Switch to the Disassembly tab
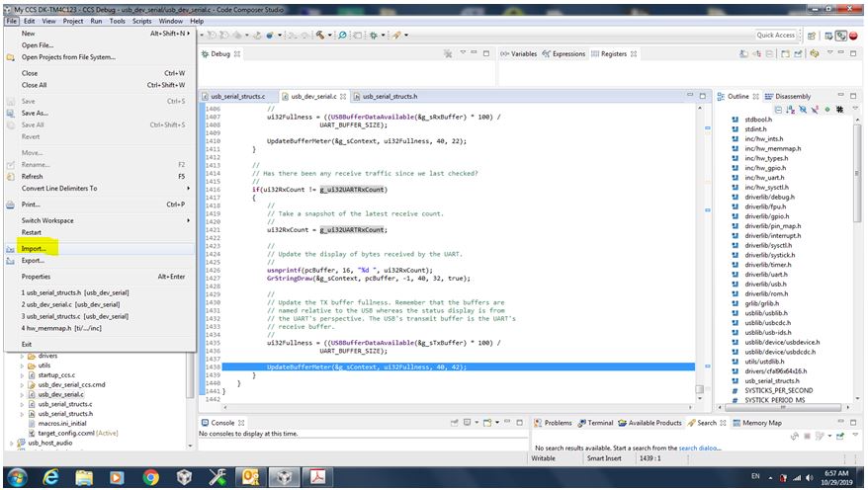Viewport: 868px width, 490px height. click(788, 96)
